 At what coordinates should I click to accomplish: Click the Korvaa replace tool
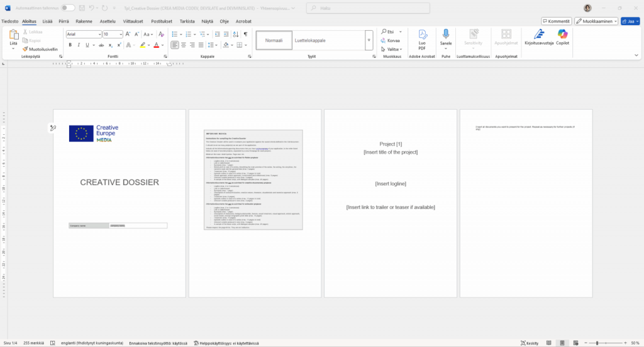[x=391, y=40]
